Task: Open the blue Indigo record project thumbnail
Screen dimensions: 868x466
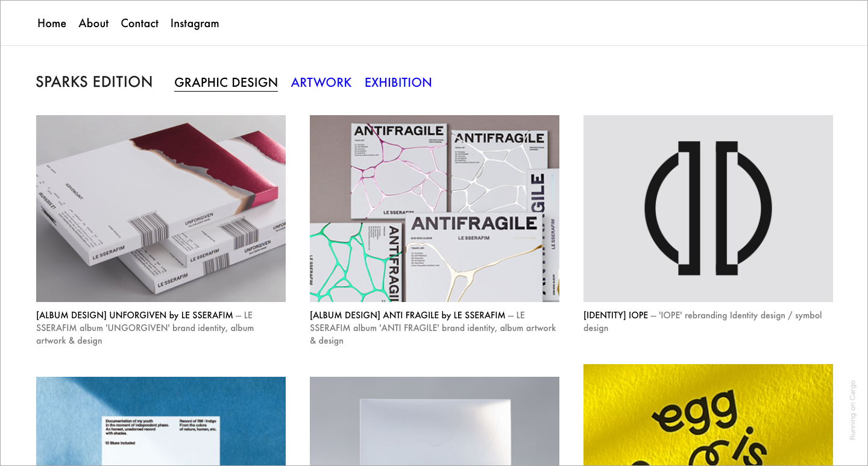Action: coord(161,421)
